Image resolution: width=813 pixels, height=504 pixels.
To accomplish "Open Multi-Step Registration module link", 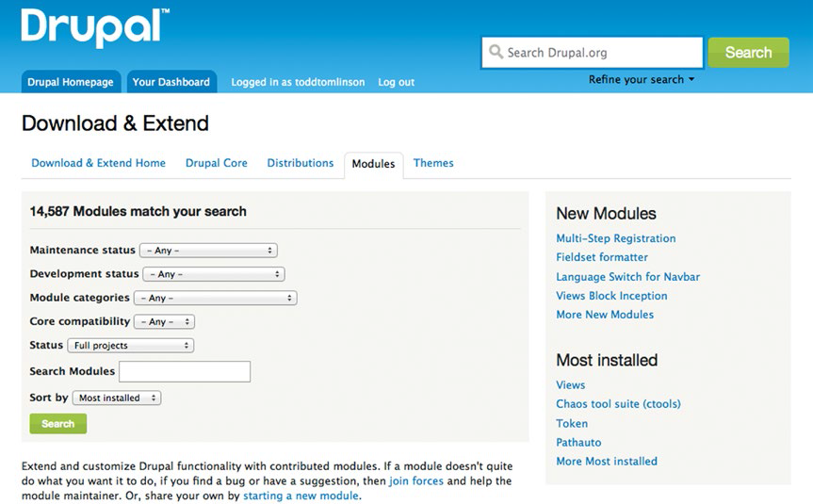I will tap(616, 238).
